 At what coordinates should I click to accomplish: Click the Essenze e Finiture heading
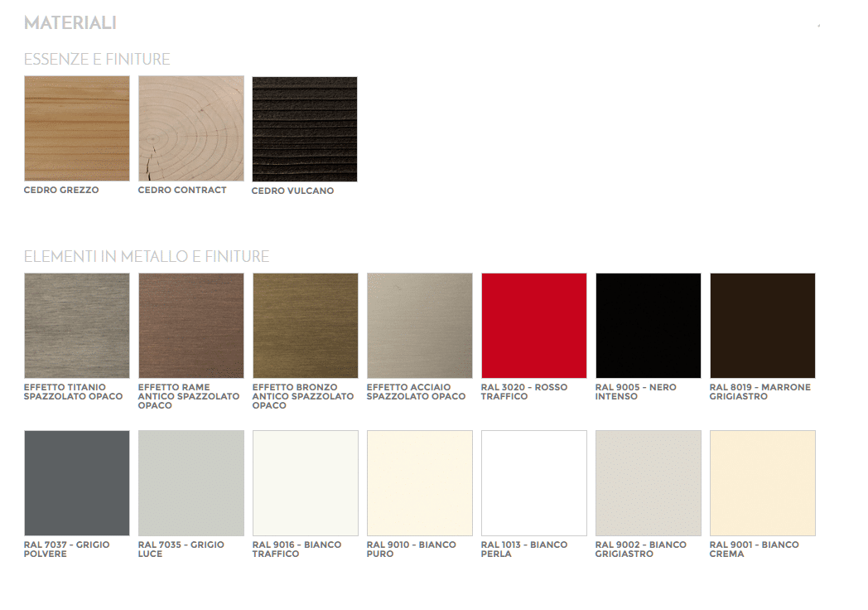(97, 60)
